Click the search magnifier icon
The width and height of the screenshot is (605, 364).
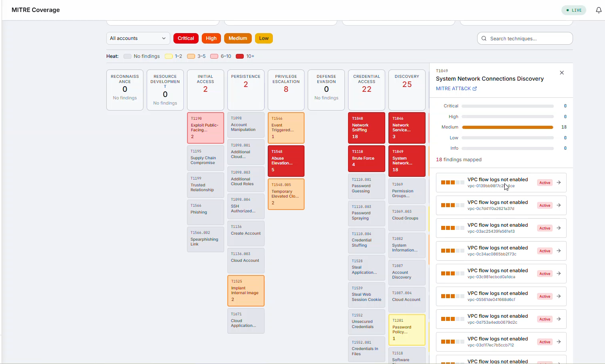coord(484,39)
